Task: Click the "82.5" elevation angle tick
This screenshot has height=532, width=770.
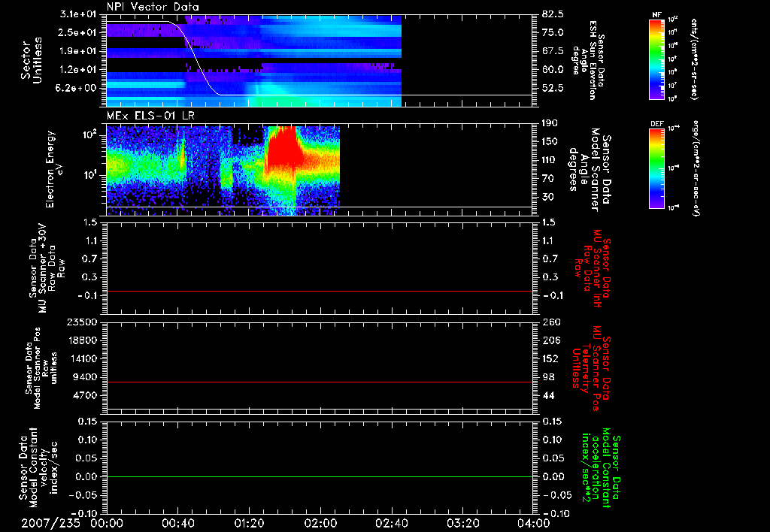Action: pyautogui.click(x=553, y=14)
